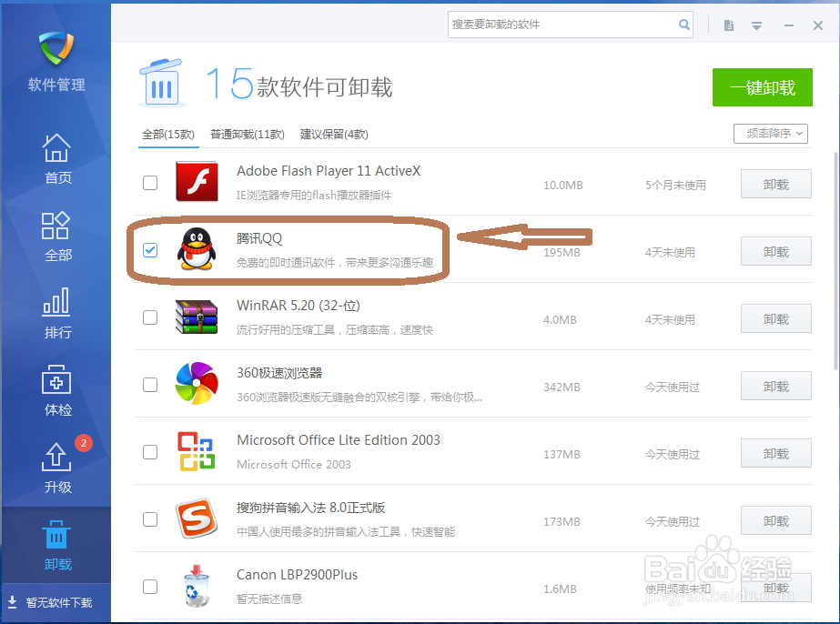Viewport: 840px width, 624px height.
Task: Click the Microsoft Office 2003 icon
Action: tap(197, 451)
